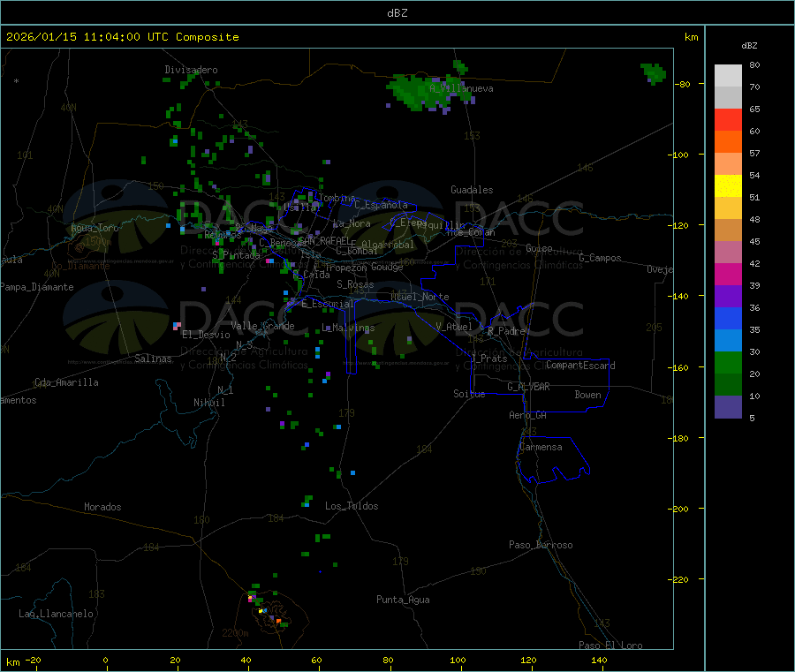Click the '140' tick on the bottom km axis
The width and height of the screenshot is (795, 672).
(x=599, y=661)
